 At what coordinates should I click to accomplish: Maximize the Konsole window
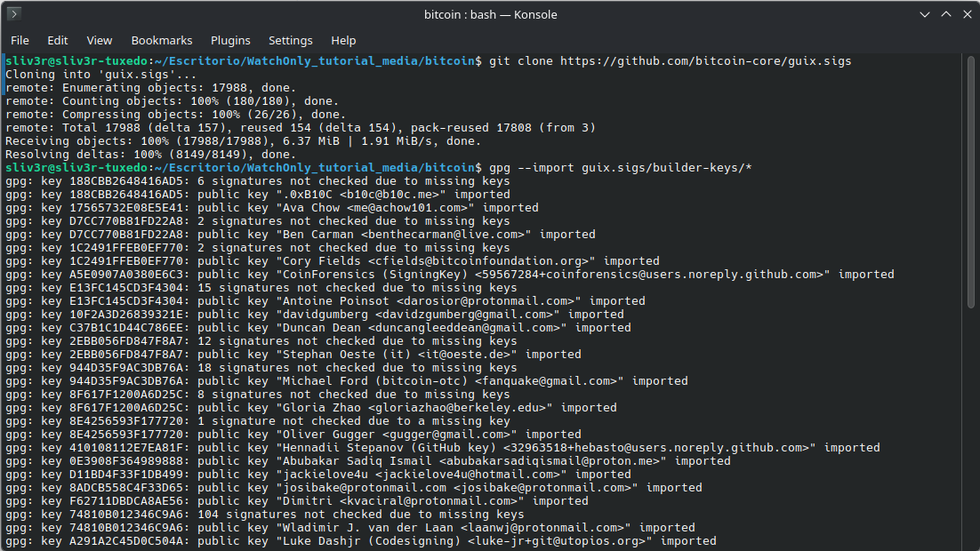pos(946,14)
